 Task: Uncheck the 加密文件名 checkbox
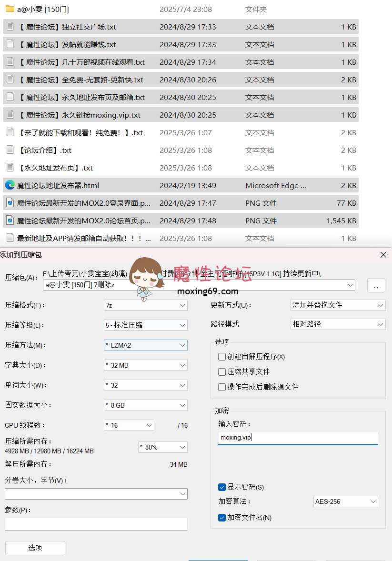click(222, 518)
